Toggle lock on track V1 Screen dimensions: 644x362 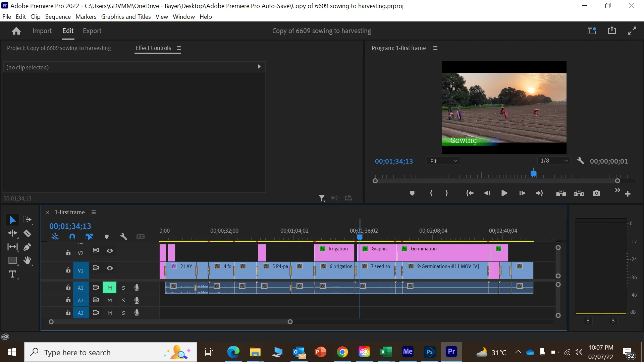tap(68, 270)
